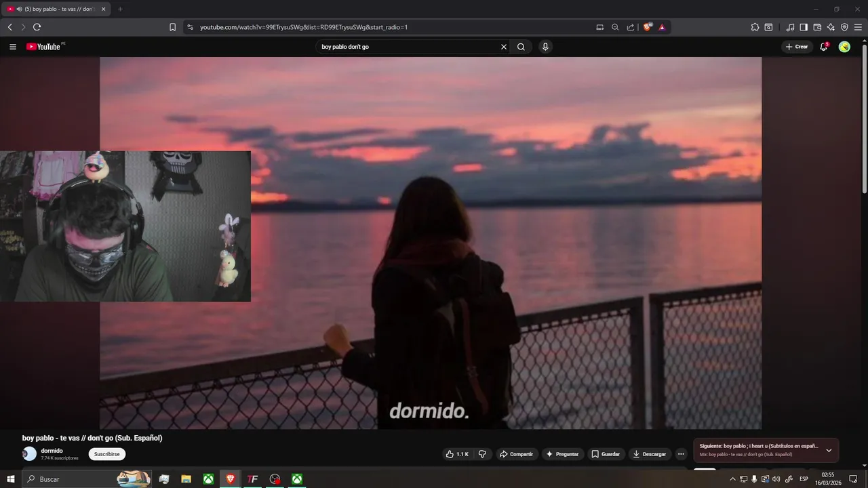This screenshot has height=488, width=868.
Task: Open Brave Shields lion icon
Action: click(x=648, y=27)
